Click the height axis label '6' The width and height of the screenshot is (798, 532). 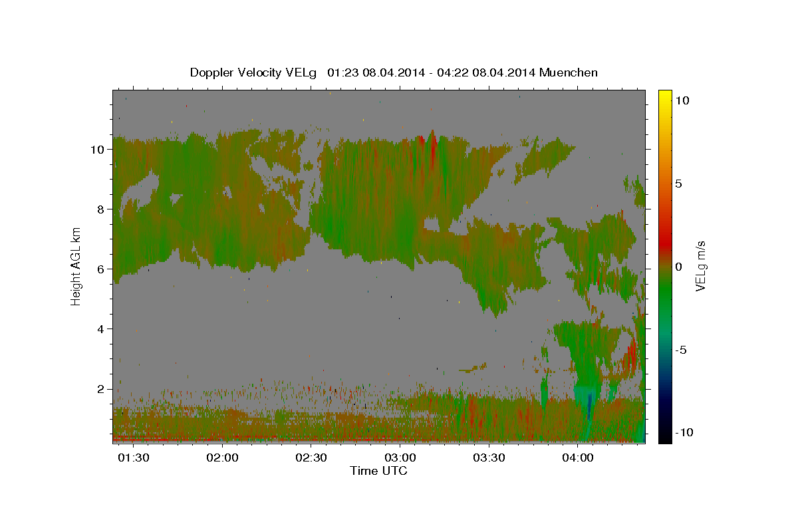pos(101,269)
